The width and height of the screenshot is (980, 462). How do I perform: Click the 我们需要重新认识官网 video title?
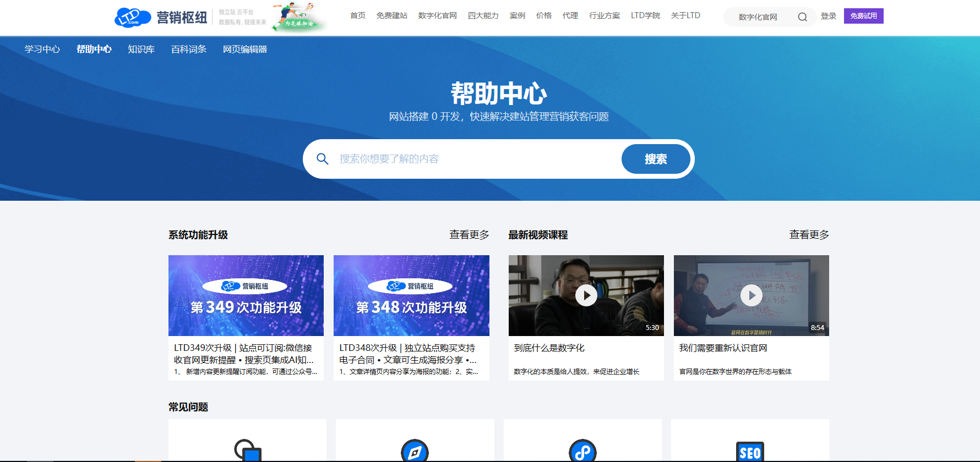click(x=723, y=348)
